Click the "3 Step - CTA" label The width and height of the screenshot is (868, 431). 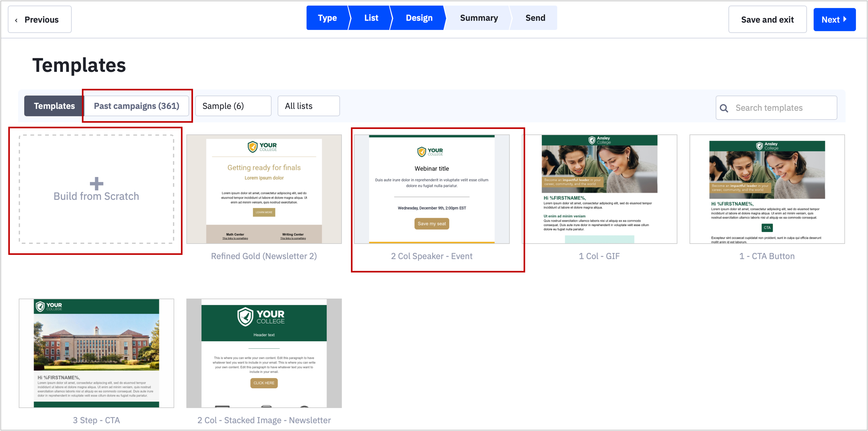96,420
